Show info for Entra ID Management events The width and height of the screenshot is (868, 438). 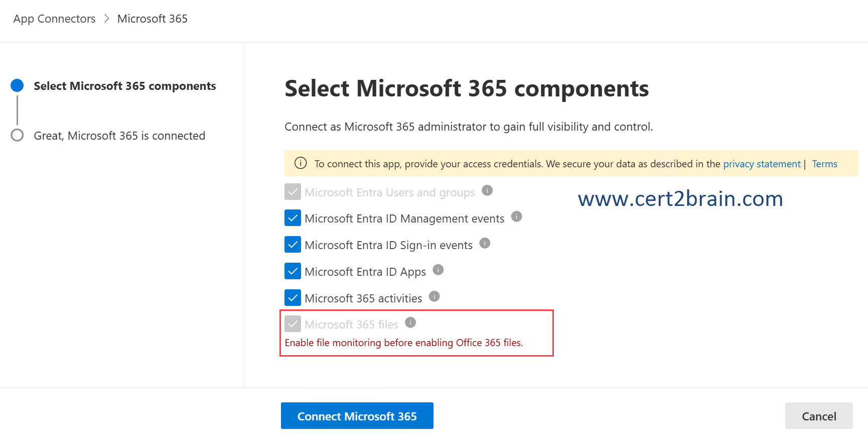pyautogui.click(x=516, y=216)
